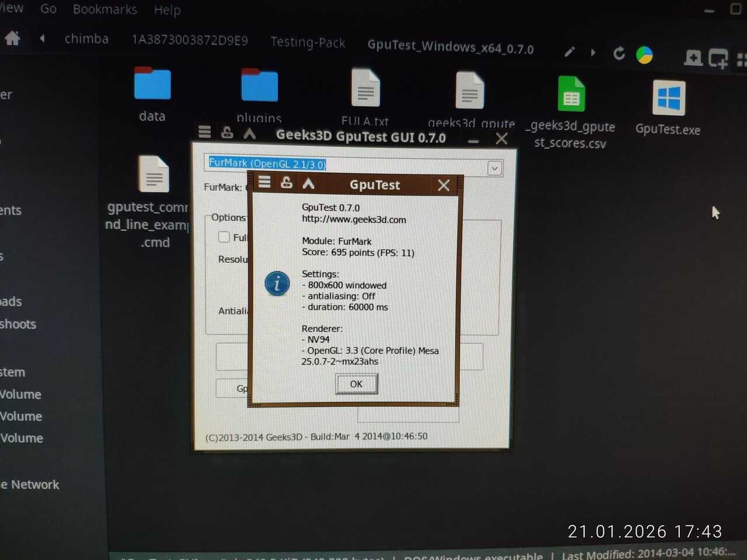Viewport: 747px width, 560px height.
Task: Navigate to Testing-Pack path segment
Action: click(x=308, y=43)
